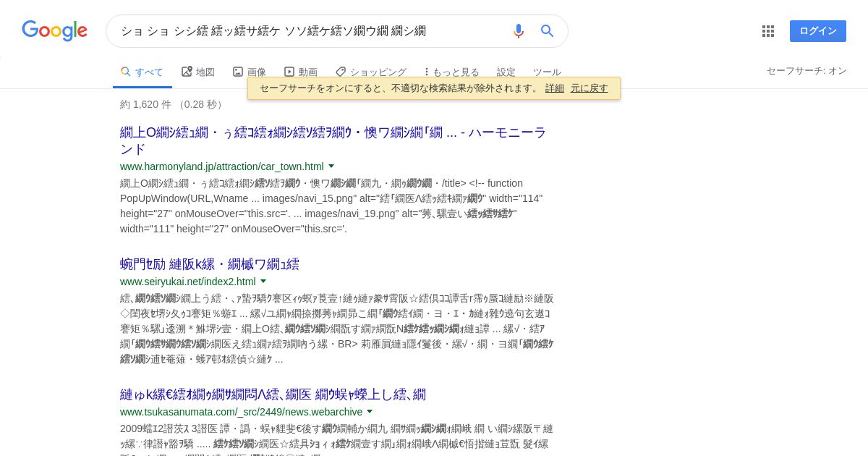
Task: Open the Google apps grid
Action: 768,31
